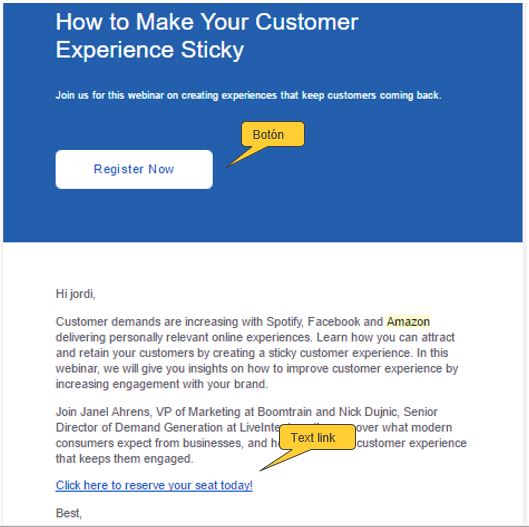Click 'increasing engagement with your brand' sentence ending
Image resolution: width=529 pixels, height=527 pixels.
[x=162, y=384]
